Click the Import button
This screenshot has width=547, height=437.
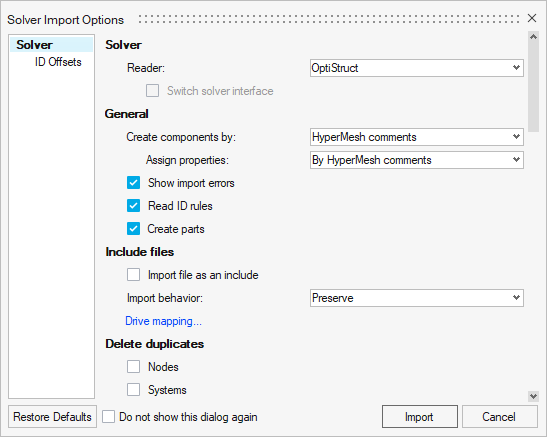419,416
